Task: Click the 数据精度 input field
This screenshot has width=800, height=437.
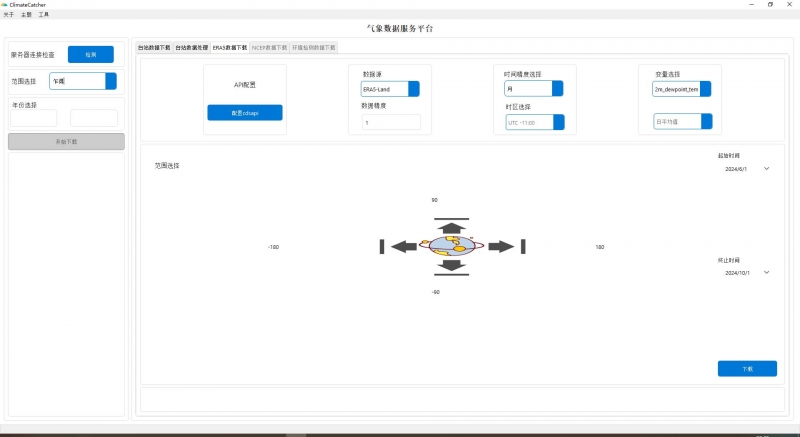Action: [x=391, y=122]
